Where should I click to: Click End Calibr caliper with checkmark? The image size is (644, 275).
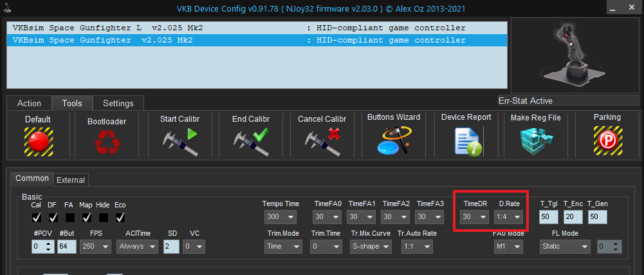pos(251,142)
